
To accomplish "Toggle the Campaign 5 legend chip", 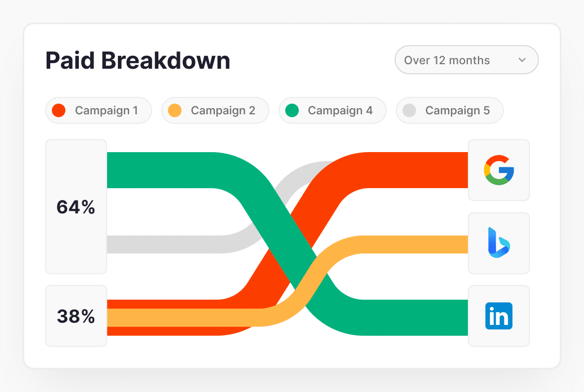I will click(x=449, y=110).
